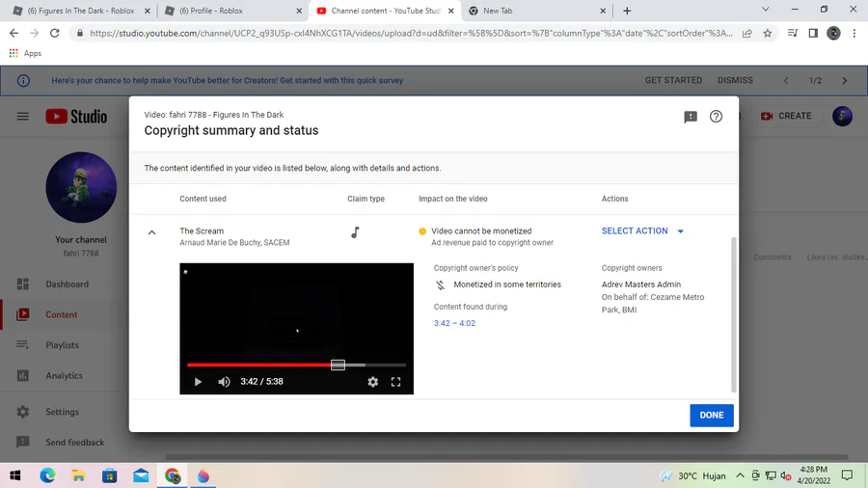Open the YouTube Studio hamburger menu

(x=23, y=116)
